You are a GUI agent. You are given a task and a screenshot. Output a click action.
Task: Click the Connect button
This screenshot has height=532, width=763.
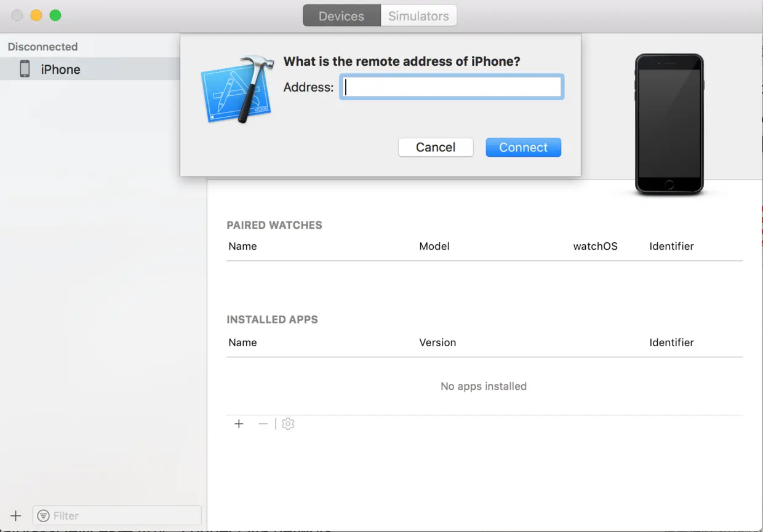524,147
